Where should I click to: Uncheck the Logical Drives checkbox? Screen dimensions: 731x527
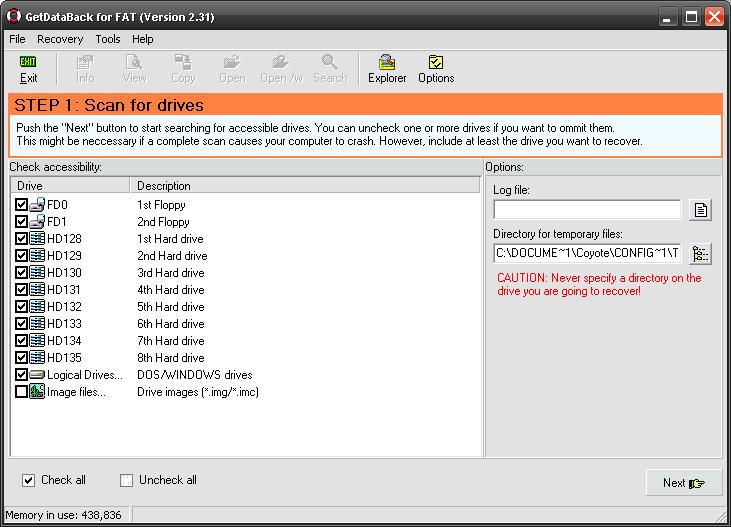tap(21, 374)
